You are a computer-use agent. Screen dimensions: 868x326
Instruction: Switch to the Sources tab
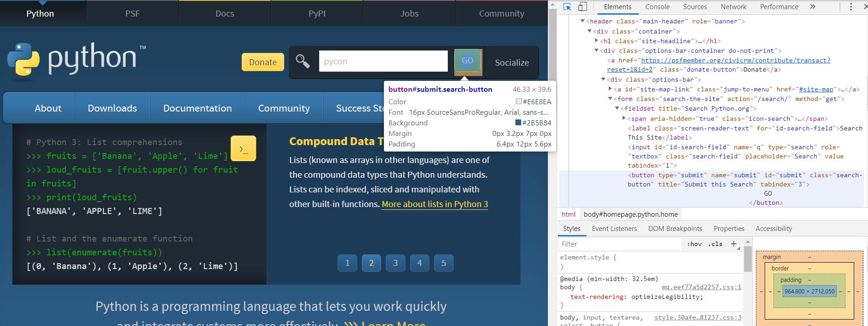click(695, 7)
